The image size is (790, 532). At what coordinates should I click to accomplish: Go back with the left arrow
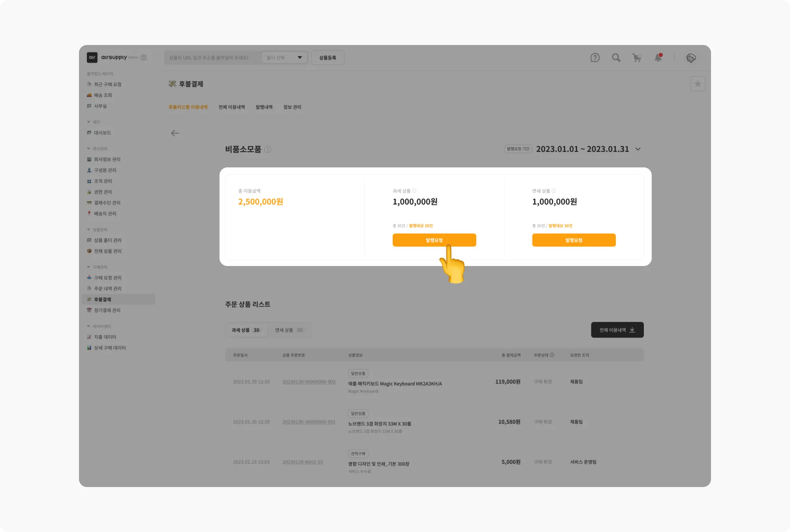(x=175, y=133)
